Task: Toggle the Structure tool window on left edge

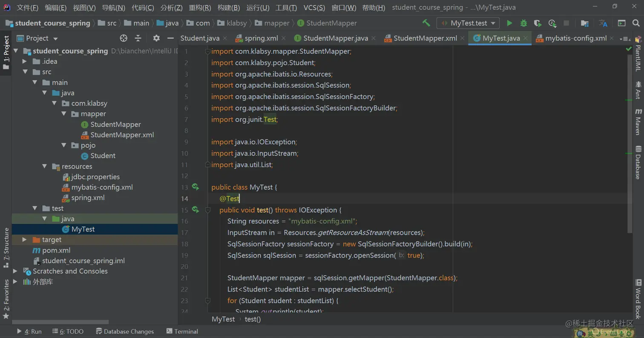Action: pyautogui.click(x=6, y=247)
